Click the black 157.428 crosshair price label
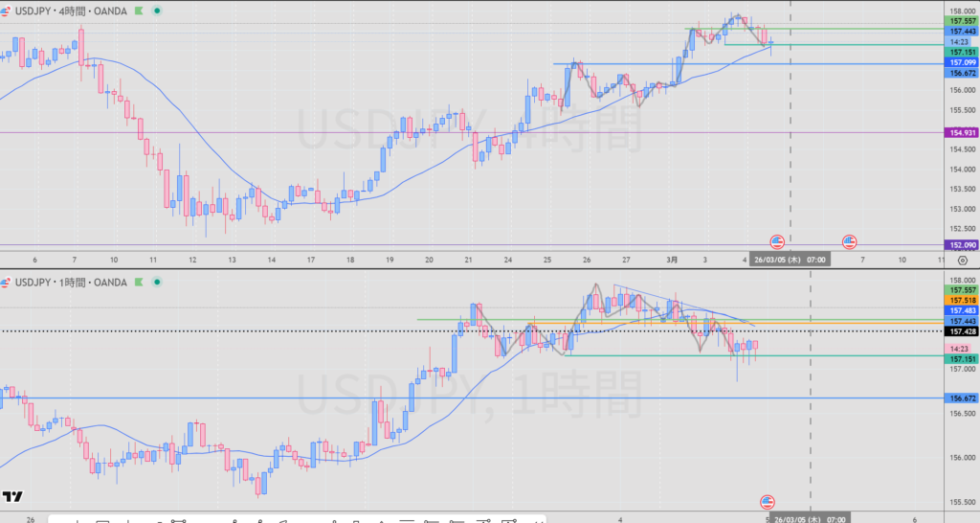The height and width of the screenshot is (523, 980). (961, 331)
